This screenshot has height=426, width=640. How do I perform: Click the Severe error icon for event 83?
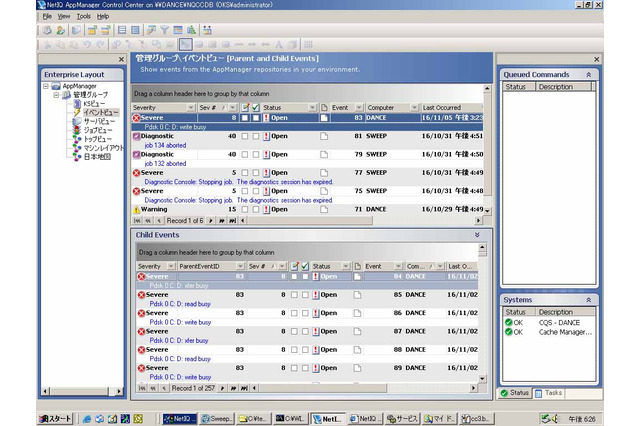click(138, 118)
